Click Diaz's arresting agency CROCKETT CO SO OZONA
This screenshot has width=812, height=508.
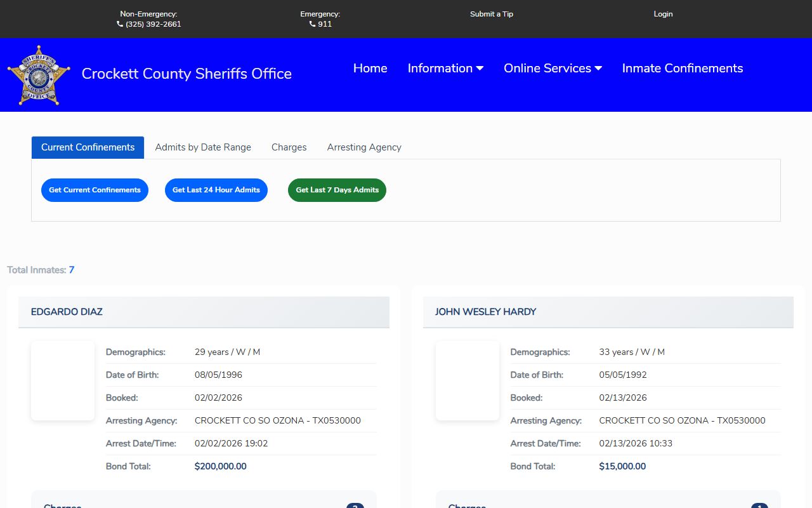278,420
